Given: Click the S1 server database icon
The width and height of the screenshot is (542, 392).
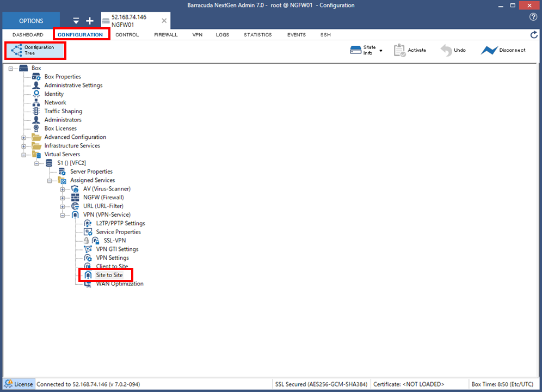Looking at the screenshot, I should 49,163.
